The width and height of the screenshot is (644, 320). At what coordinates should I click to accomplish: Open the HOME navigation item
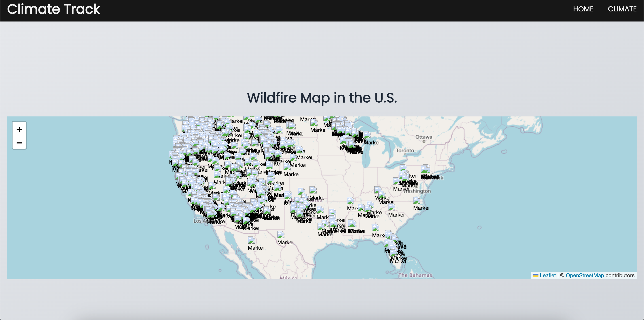583,9
